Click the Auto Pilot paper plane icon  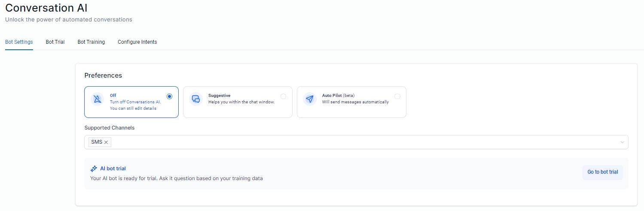point(310,99)
